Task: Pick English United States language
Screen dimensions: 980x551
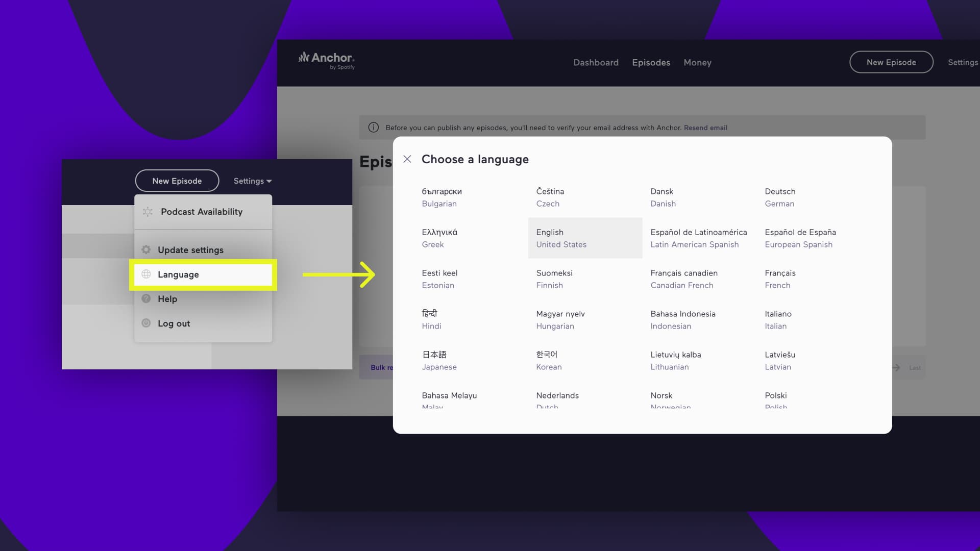Action: (561, 238)
